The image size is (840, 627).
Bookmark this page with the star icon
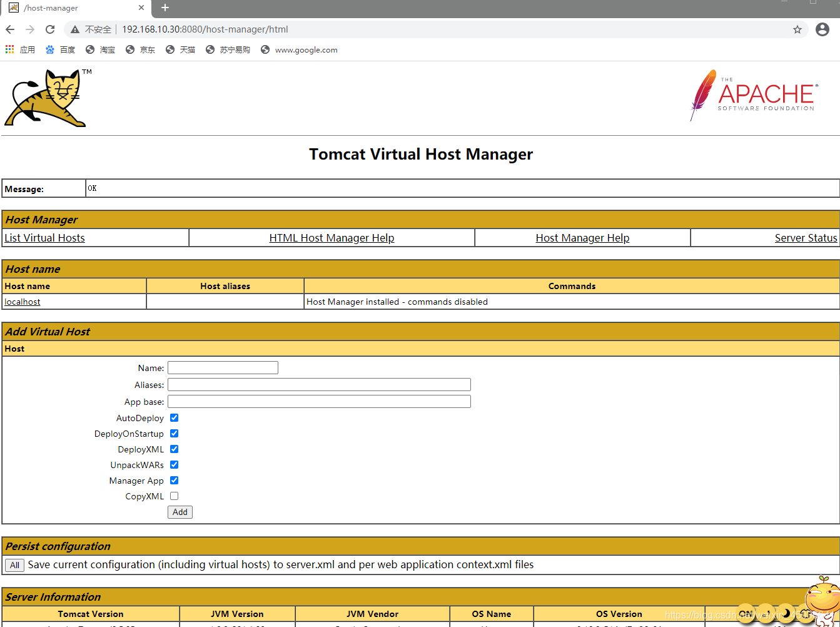coord(797,29)
